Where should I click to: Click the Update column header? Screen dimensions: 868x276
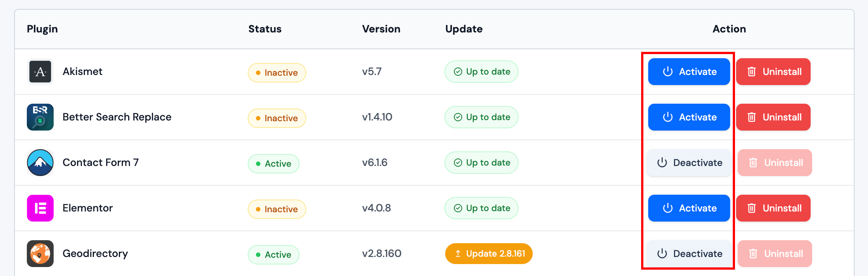[x=464, y=29]
